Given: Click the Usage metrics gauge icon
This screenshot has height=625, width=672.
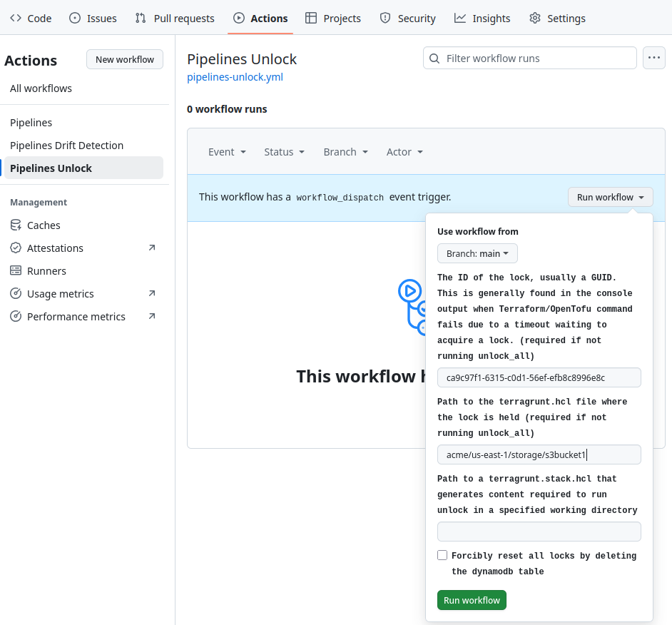Looking at the screenshot, I should coord(16,294).
